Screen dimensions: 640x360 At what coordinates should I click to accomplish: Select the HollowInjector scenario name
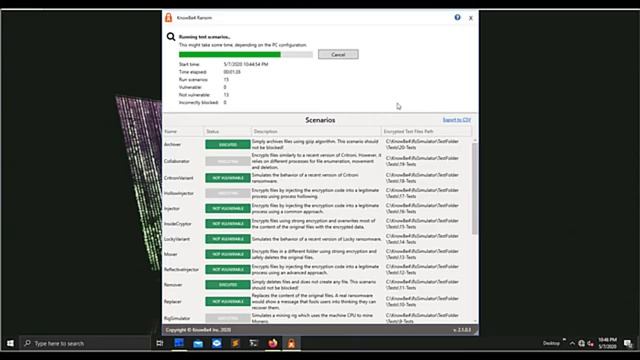(179, 193)
